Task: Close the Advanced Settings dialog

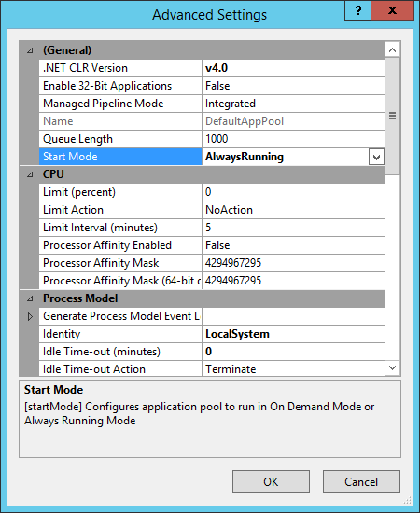Action: 393,10
